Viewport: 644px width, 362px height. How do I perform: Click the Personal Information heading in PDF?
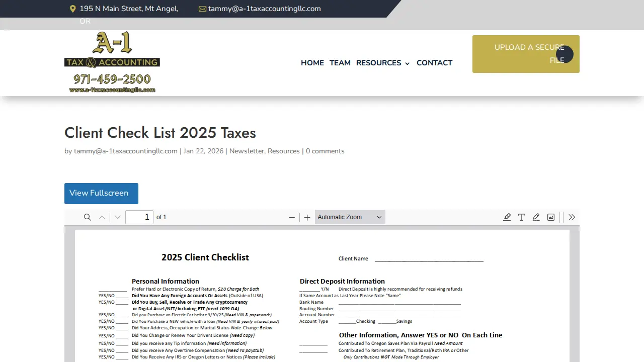click(166, 281)
